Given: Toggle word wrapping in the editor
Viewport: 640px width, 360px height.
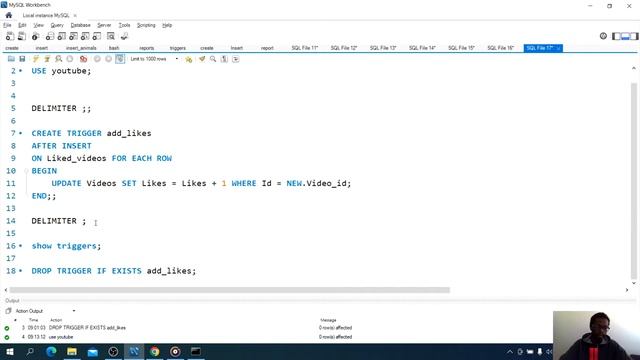Looking at the screenshot, I should pos(236,59).
